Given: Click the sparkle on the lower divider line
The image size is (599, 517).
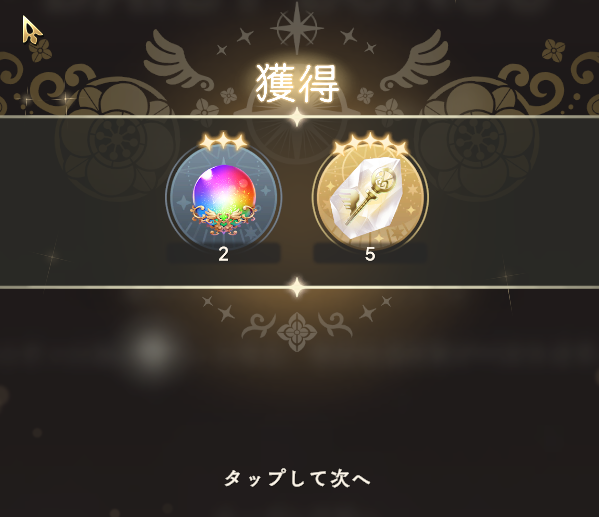Looking at the screenshot, I should [x=297, y=287].
